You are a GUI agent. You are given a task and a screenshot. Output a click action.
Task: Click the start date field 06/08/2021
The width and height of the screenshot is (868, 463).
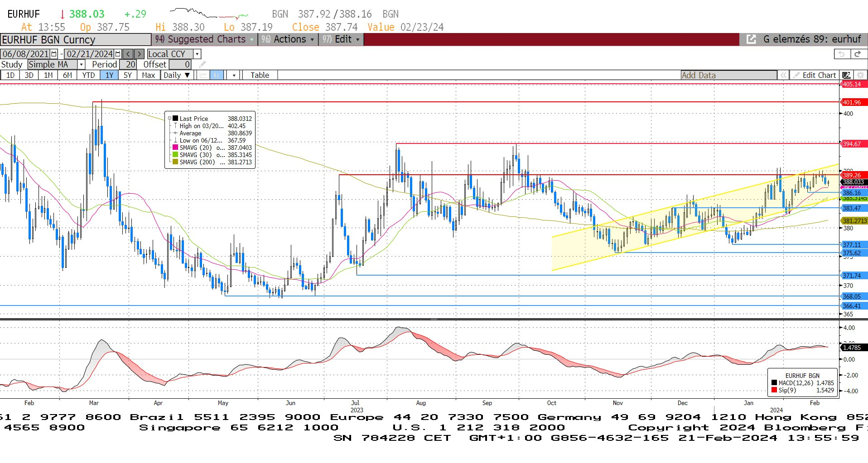26,54
